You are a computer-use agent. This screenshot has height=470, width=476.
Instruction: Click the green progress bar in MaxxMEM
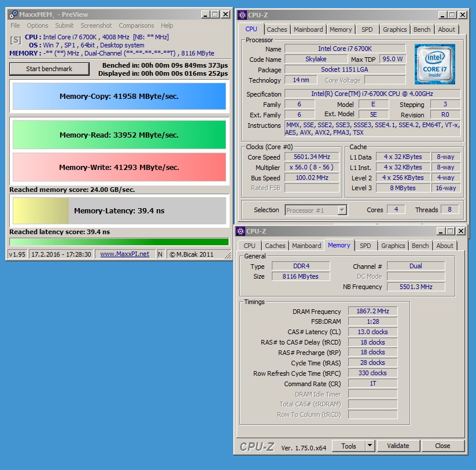[119, 242]
